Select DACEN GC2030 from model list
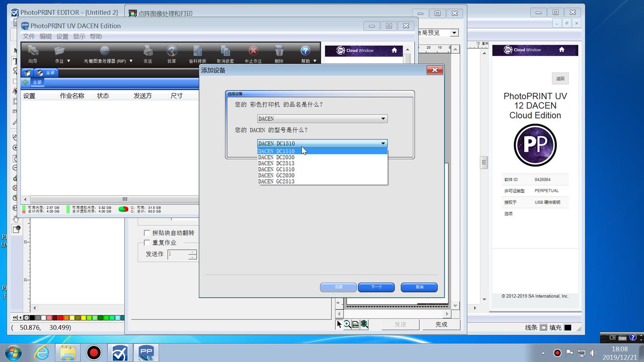This screenshot has height=362, width=644. click(x=322, y=175)
